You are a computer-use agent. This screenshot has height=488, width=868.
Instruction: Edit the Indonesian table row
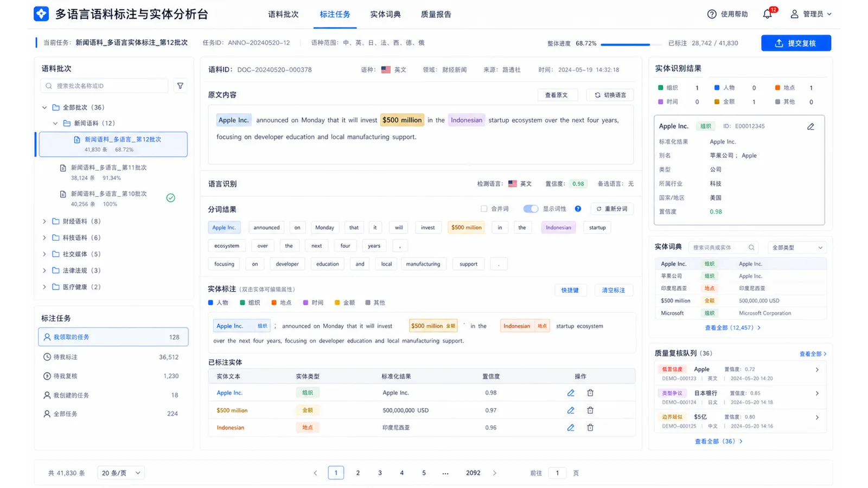tap(571, 428)
